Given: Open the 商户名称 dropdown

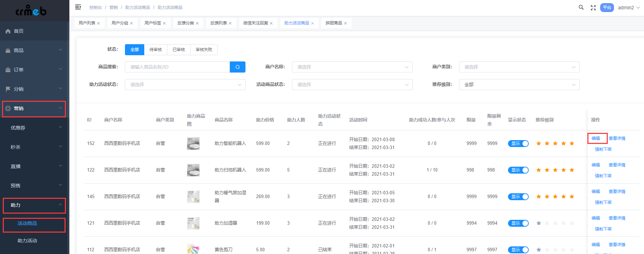Looking at the screenshot, I should pos(352,67).
